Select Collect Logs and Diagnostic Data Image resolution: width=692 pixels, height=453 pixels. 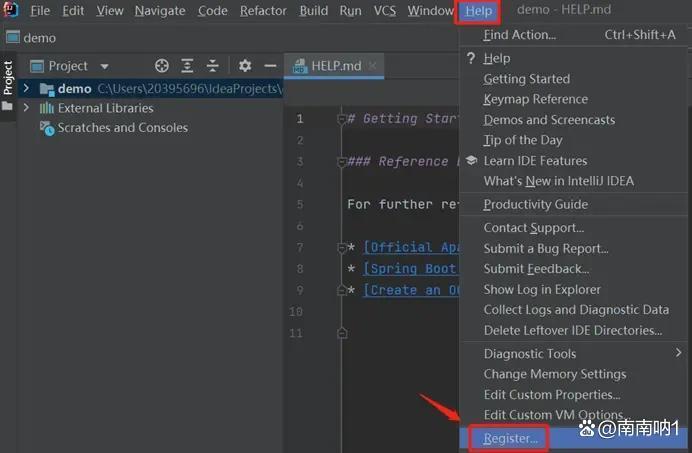coord(574,310)
